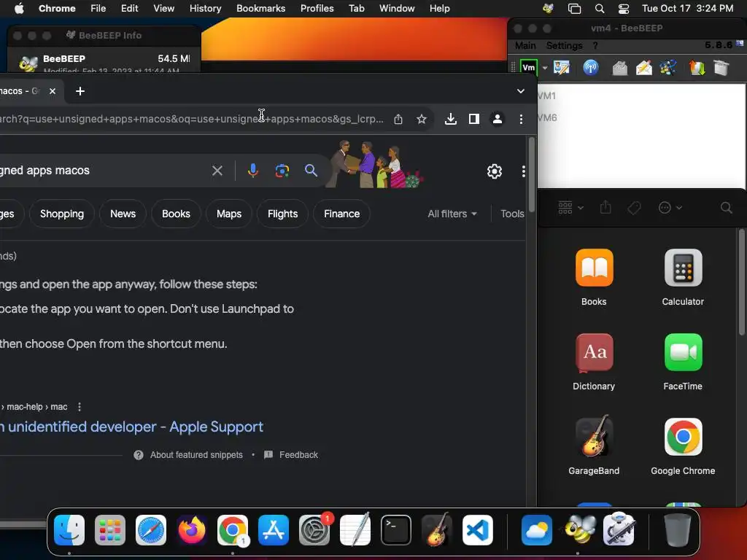Image resolution: width=747 pixels, height=560 pixels.
Task: Clear the Google search box
Action: click(x=217, y=171)
